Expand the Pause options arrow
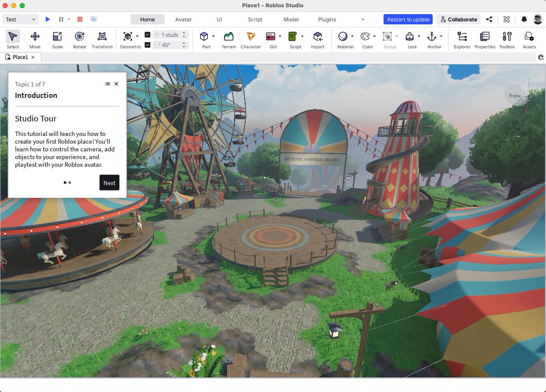This screenshot has width=546, height=392. [x=69, y=20]
